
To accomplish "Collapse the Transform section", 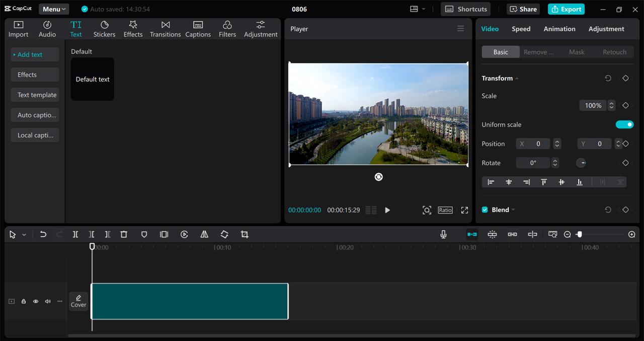I will click(517, 78).
